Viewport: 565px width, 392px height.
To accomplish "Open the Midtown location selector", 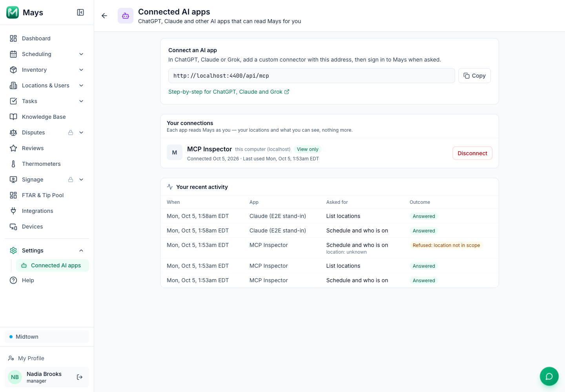I will 47,337.
